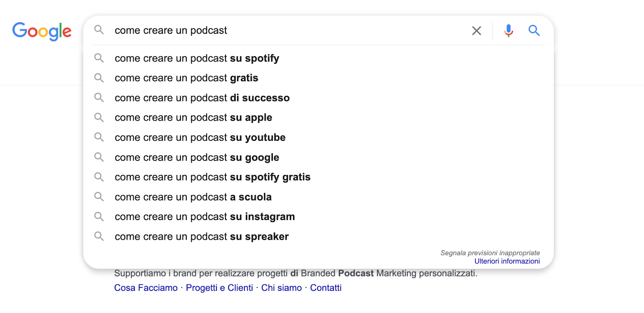
Task: Select suggestion 'podcast su instagram'
Action: coord(318,217)
